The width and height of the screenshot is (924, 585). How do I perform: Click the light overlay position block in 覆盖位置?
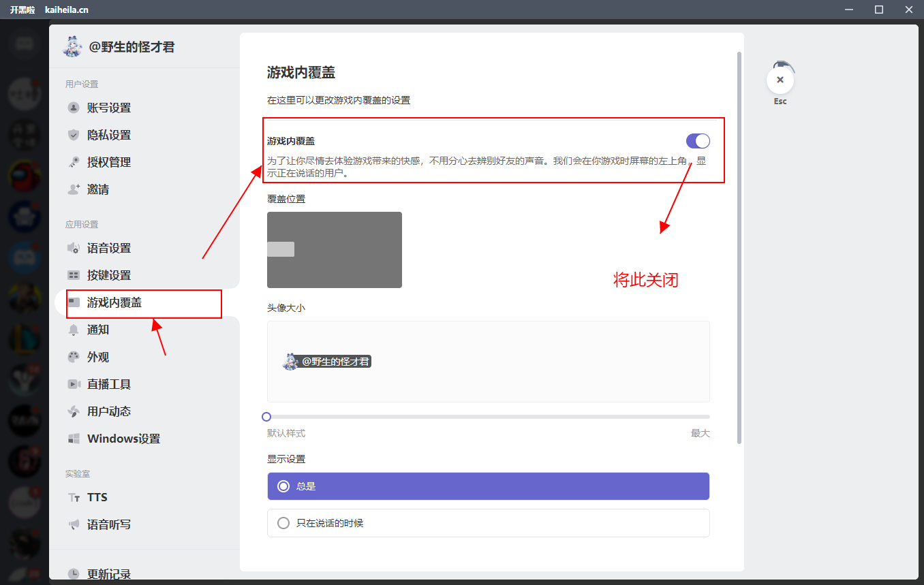pos(281,249)
